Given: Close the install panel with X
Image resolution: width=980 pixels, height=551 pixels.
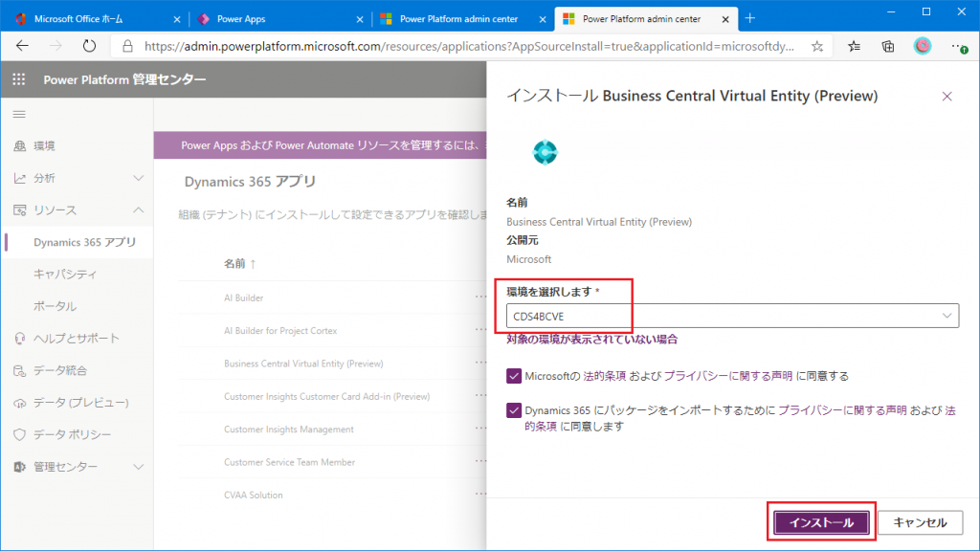Looking at the screenshot, I should 947,97.
